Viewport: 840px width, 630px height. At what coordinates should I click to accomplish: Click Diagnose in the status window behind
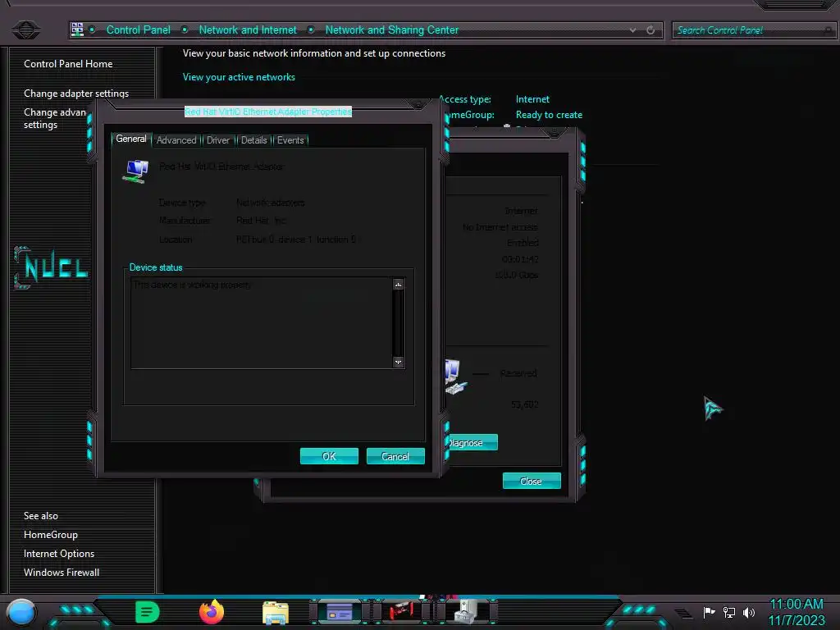[472, 442]
